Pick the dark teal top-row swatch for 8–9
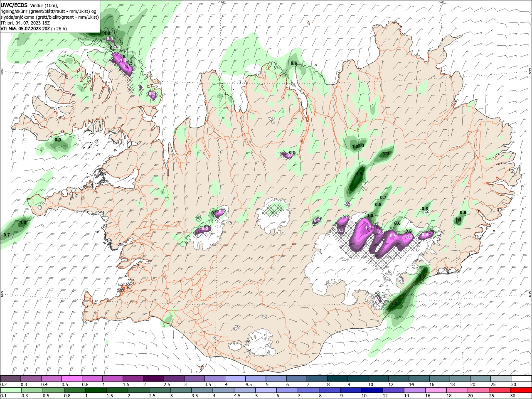This screenshot has height=399, width=532. (337, 379)
